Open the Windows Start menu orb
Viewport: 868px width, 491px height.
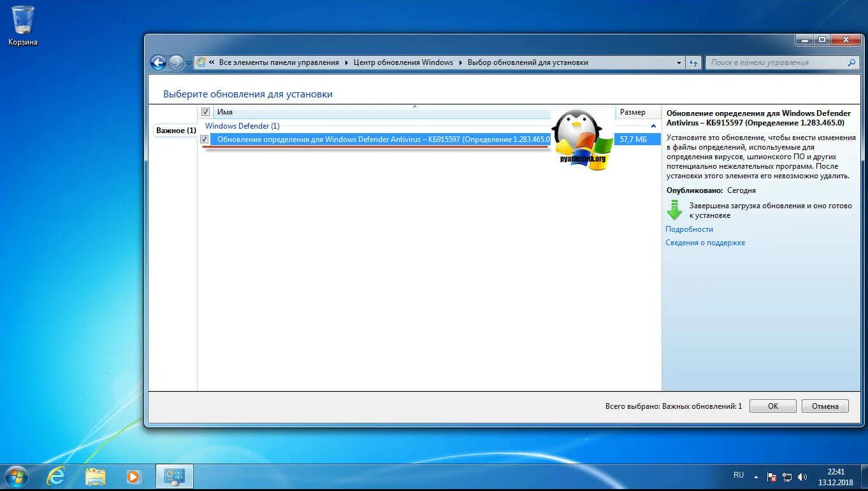pos(15,476)
